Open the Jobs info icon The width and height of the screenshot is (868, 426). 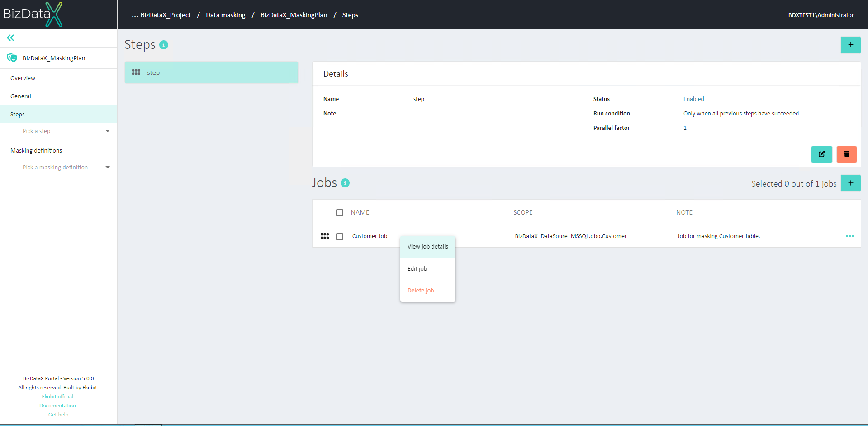(x=345, y=183)
